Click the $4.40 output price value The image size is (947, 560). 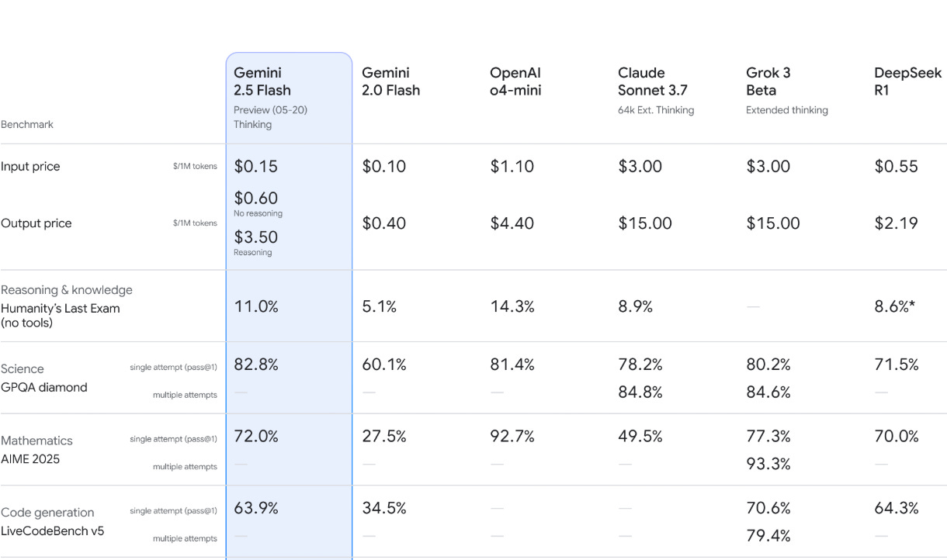pos(512,223)
